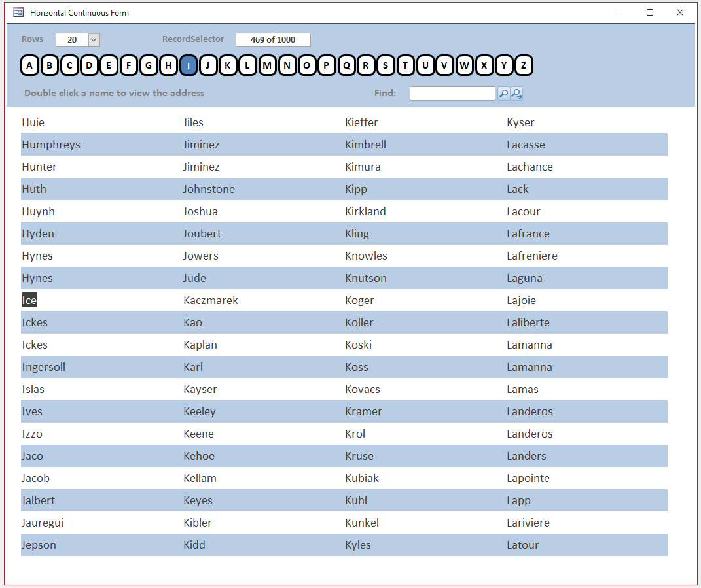Click the name Knutson
Image resolution: width=701 pixels, height=588 pixels.
[x=366, y=278]
